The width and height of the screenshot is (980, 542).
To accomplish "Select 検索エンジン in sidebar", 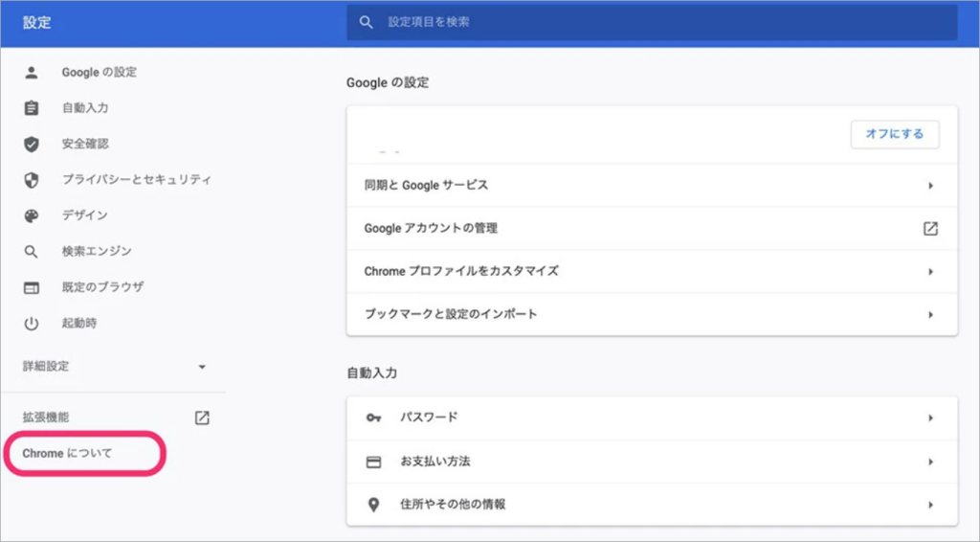I will pos(97,252).
